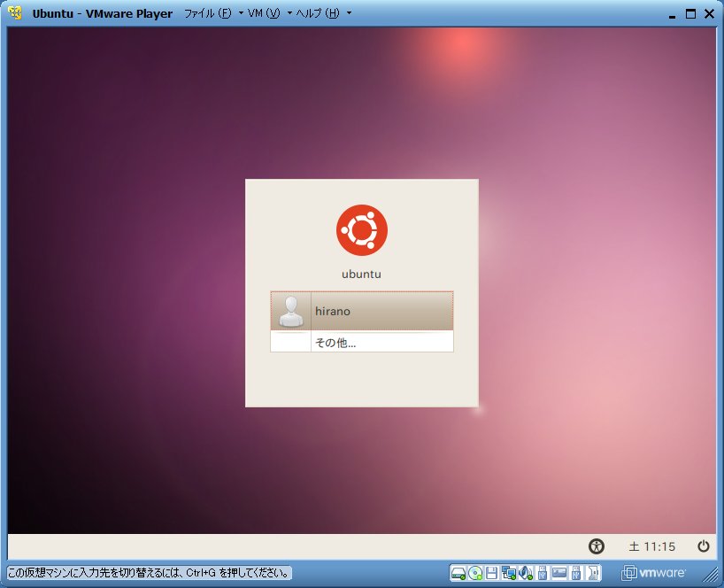724x588 pixels.
Task: Click the device icon between the USB icons
Action: [x=559, y=572]
